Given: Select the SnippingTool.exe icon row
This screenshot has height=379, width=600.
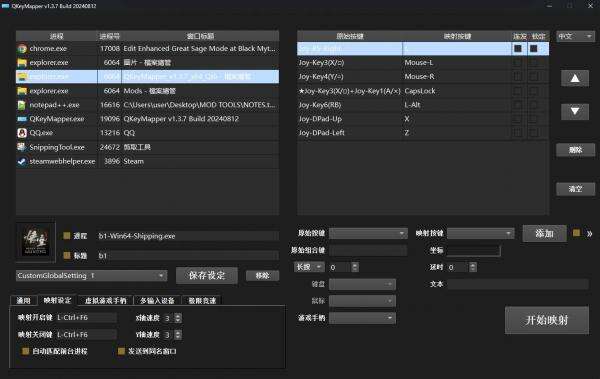Looking at the screenshot, I should tap(22, 147).
